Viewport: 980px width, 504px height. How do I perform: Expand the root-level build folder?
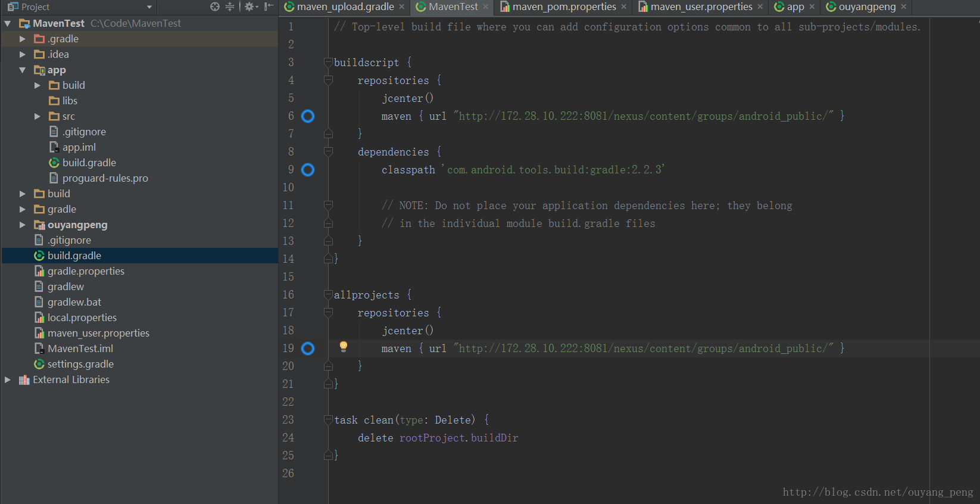click(23, 194)
